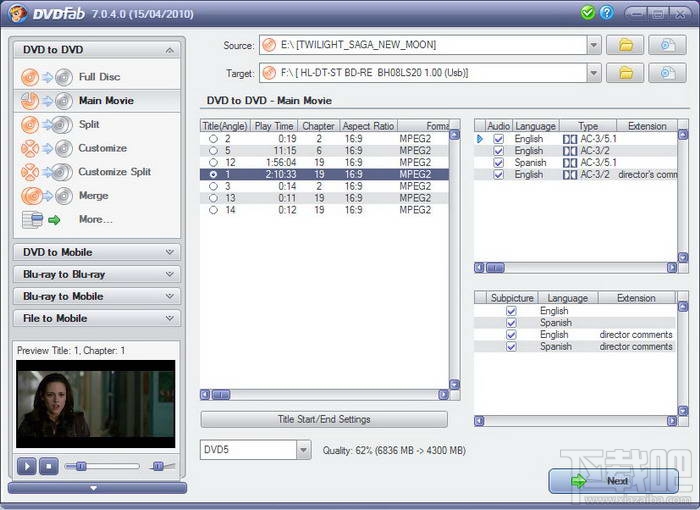
Task: Click the Customize mode disc icon
Action: (x=46, y=148)
